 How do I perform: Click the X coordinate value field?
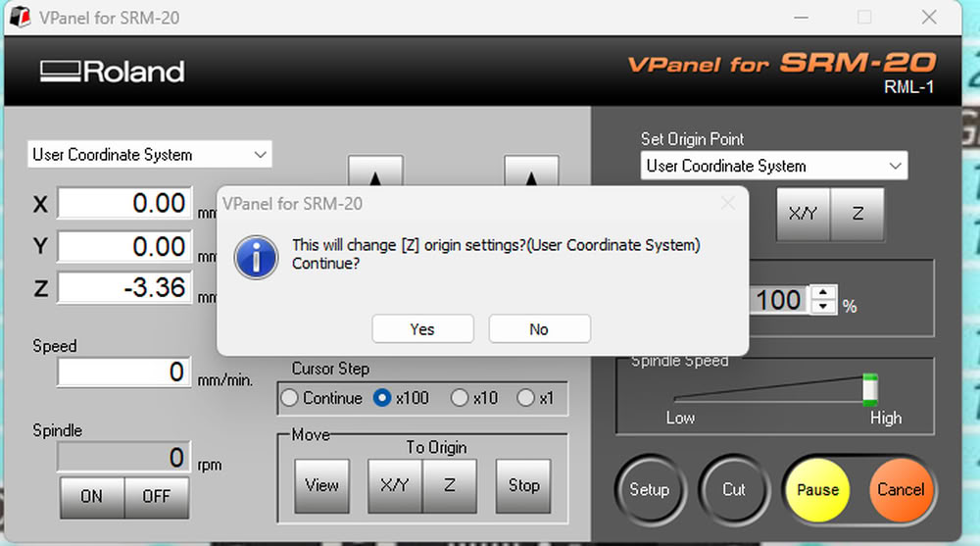125,203
